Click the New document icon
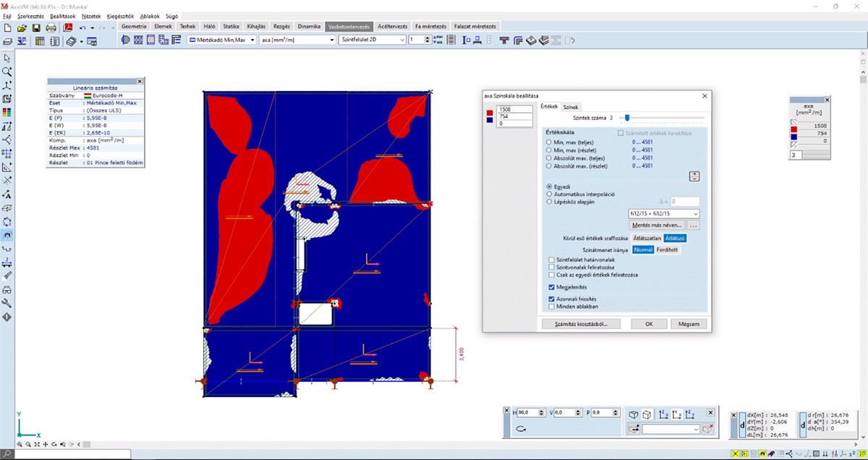This screenshot has height=460, width=868. point(7,27)
